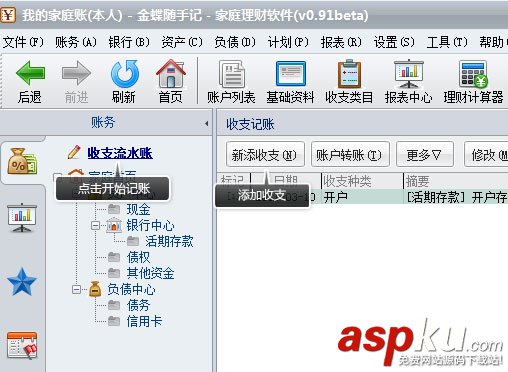Select 信用卡 in the account tree

144,321
